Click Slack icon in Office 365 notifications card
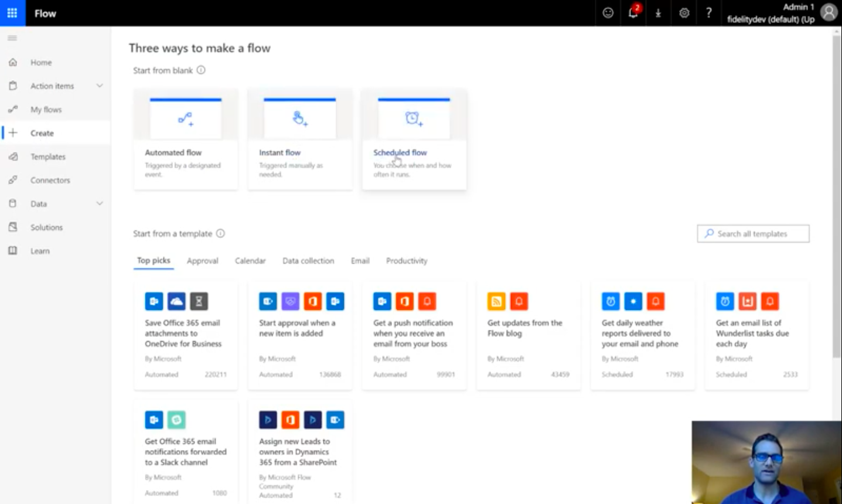The height and width of the screenshot is (504, 842). (x=176, y=420)
